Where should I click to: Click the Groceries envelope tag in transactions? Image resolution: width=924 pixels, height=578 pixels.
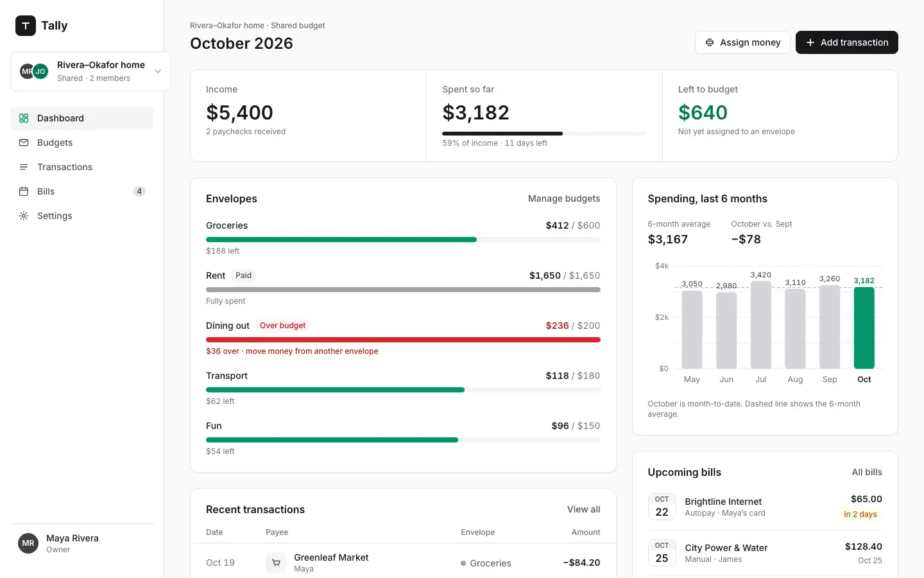point(486,563)
